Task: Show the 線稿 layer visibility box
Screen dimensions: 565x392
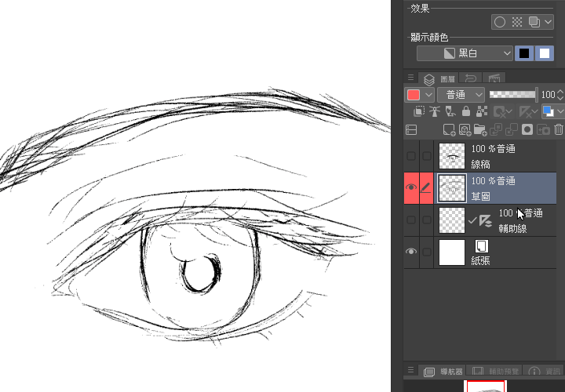Action: (x=410, y=156)
